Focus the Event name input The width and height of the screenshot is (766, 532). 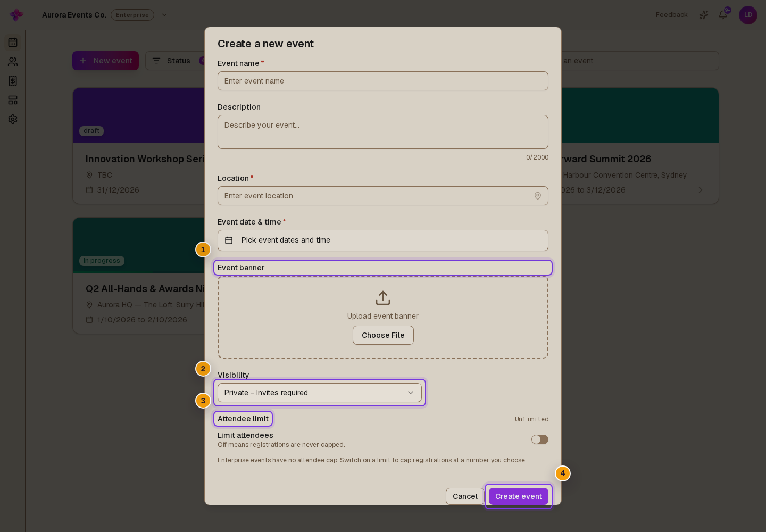click(x=383, y=81)
